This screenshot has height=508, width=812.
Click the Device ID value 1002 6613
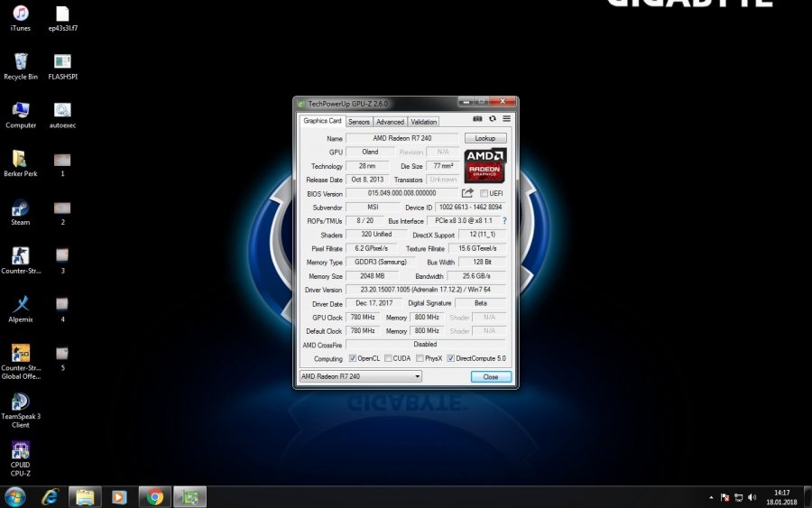[x=470, y=208]
